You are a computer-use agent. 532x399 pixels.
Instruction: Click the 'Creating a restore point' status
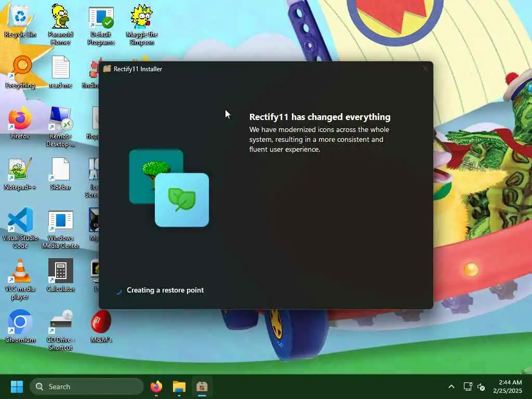(165, 290)
